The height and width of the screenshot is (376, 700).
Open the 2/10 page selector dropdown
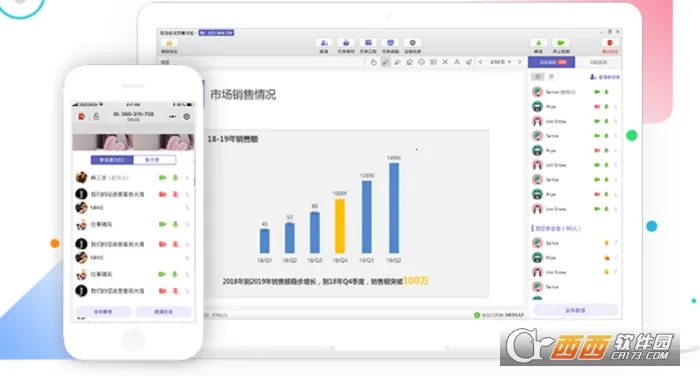click(x=500, y=62)
